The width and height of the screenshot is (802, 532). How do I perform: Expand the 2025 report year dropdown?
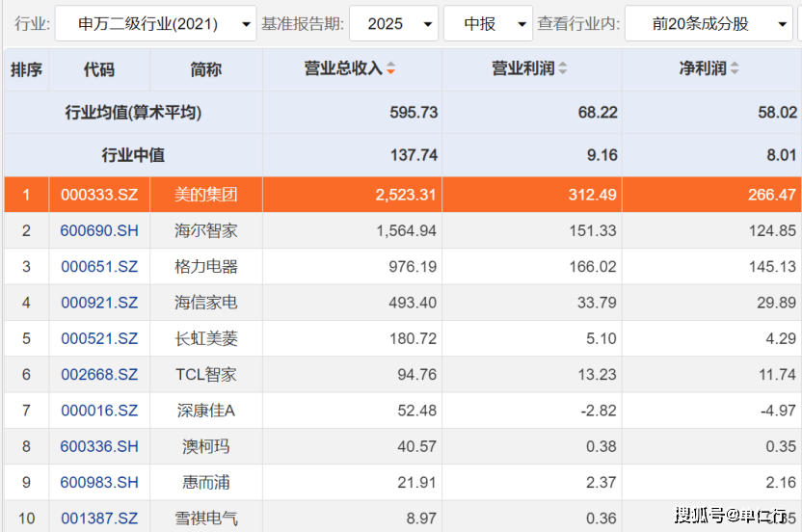(392, 23)
